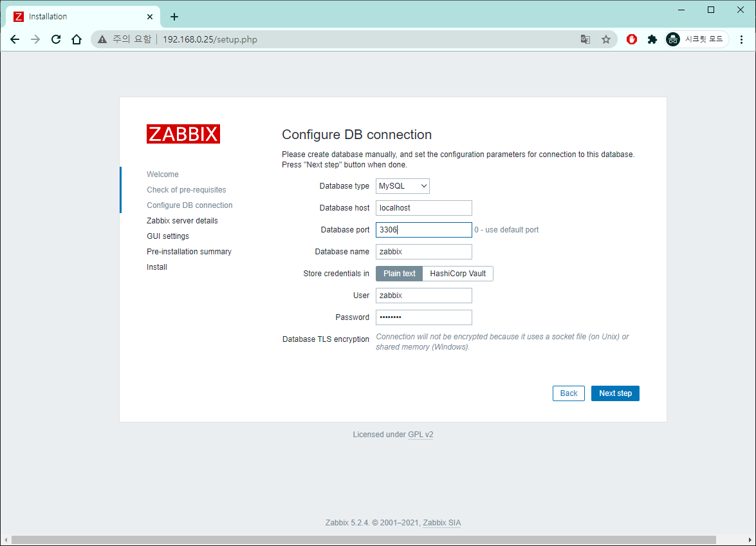Choose HashiCorp Vault credential storage
756x546 pixels.
(457, 274)
